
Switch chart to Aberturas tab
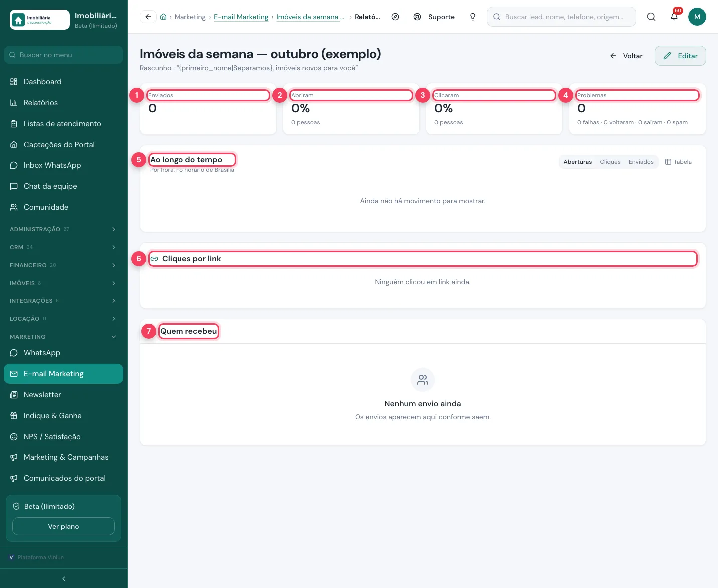(578, 162)
